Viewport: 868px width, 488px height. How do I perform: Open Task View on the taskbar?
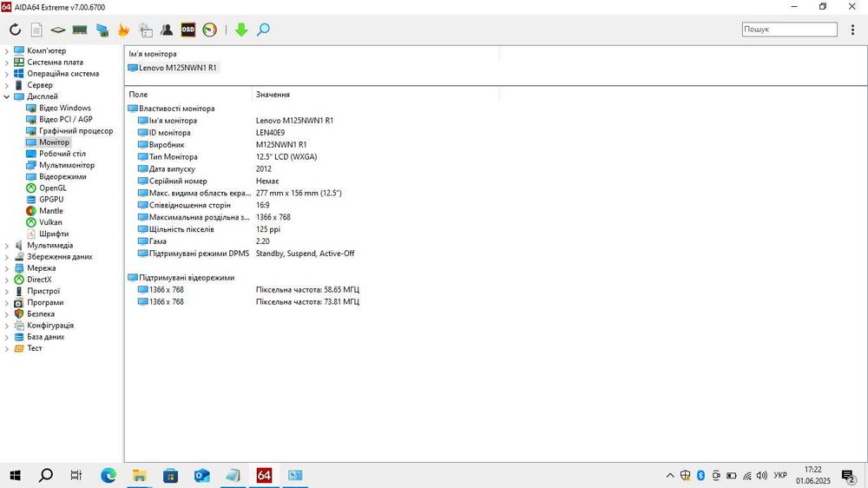pyautogui.click(x=76, y=475)
